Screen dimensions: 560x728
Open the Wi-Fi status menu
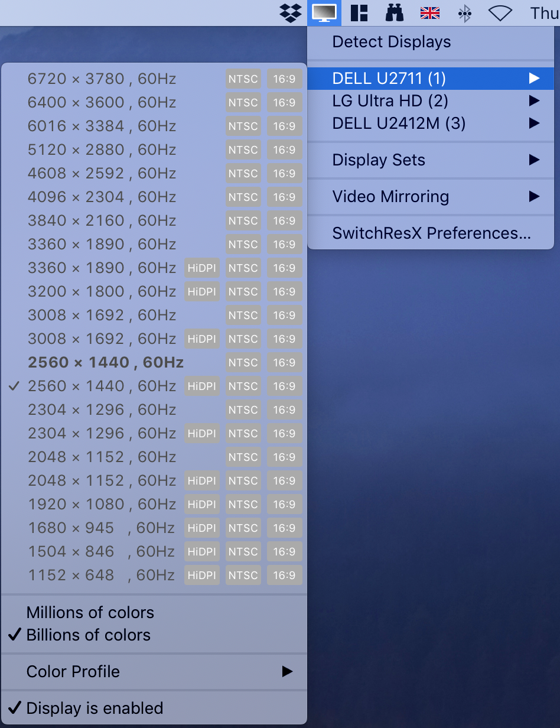500,12
